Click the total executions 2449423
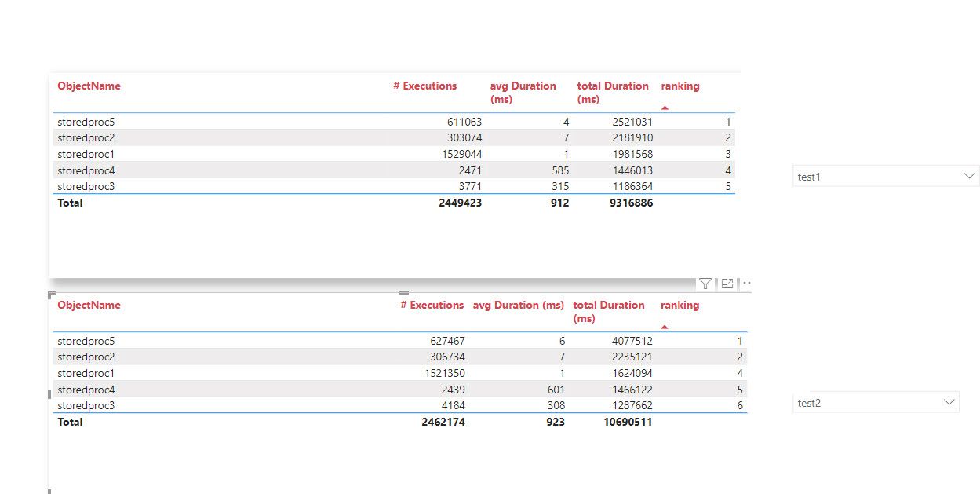 461,203
